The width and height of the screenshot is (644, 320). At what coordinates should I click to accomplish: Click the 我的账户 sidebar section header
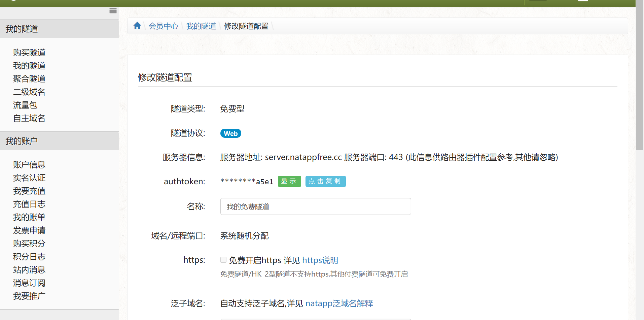[59, 141]
